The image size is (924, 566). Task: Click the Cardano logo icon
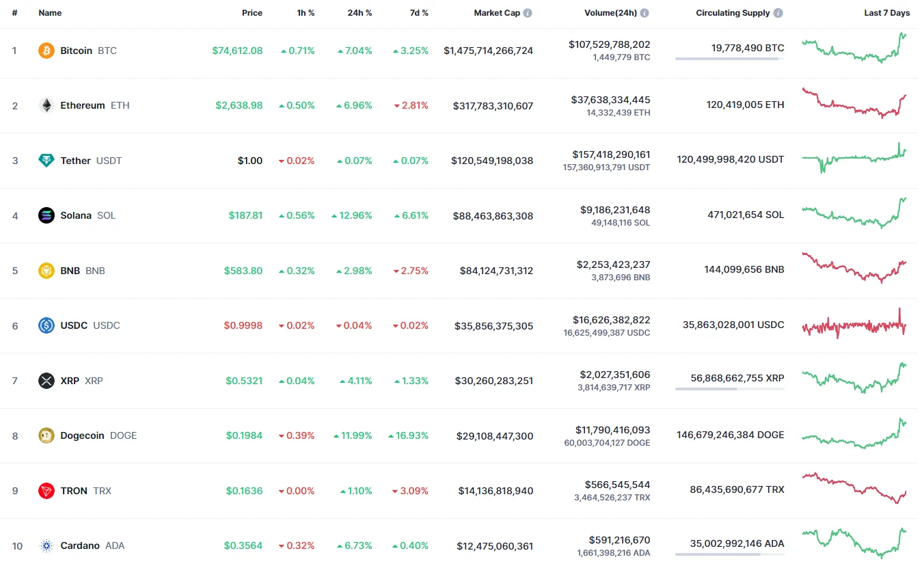click(46, 545)
